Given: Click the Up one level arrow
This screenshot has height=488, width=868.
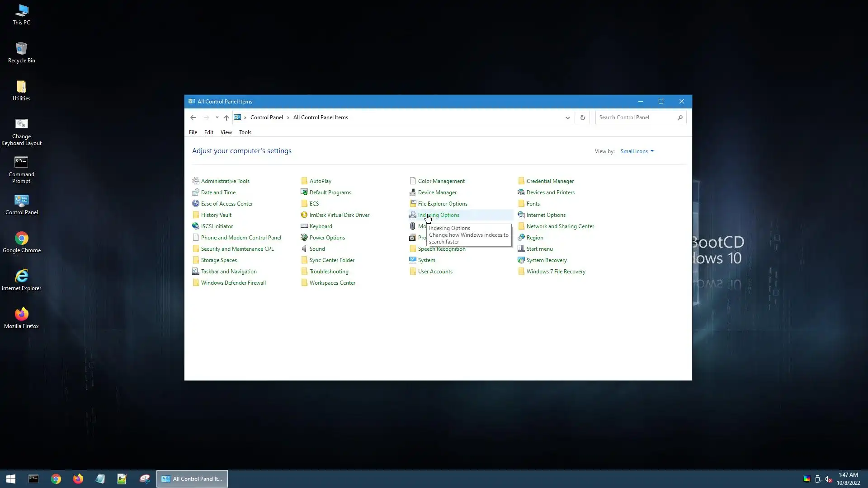Looking at the screenshot, I should tap(226, 117).
